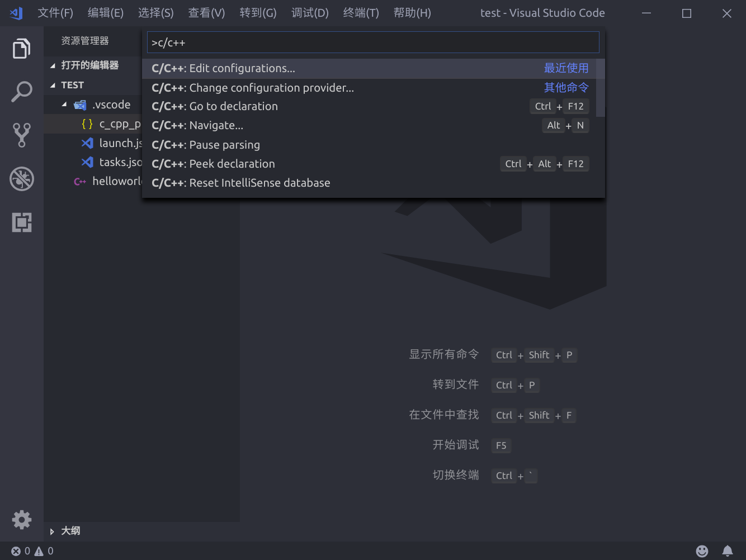Collapse the .vscode folder arrow
746x560 pixels.
click(x=64, y=105)
